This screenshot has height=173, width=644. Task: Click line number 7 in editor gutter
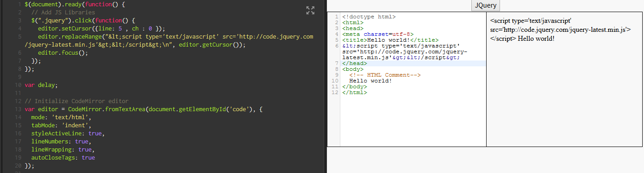coord(337,63)
